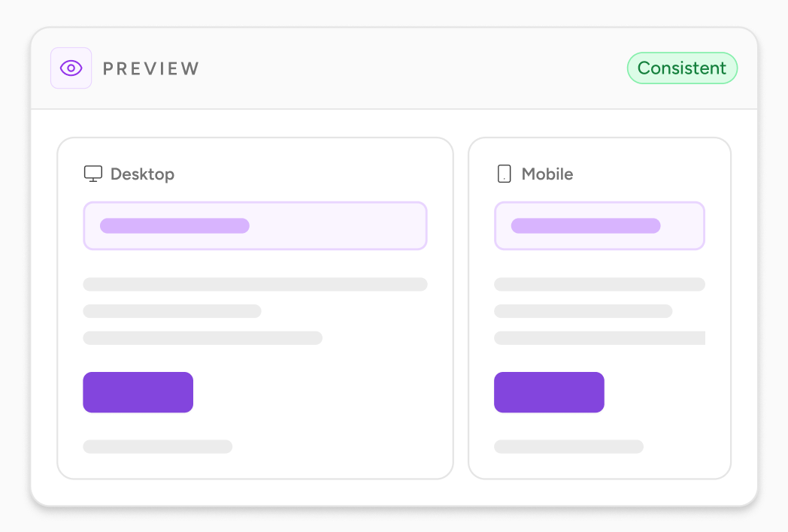The width and height of the screenshot is (788, 532).
Task: Click the lavender header field in Desktop panel
Action: click(x=256, y=225)
